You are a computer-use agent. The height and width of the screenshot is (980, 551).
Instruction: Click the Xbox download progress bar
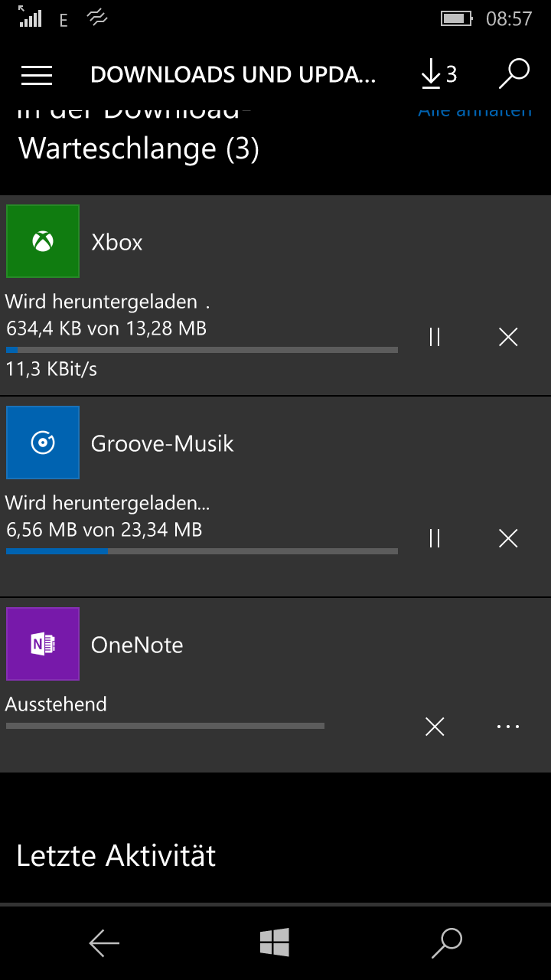click(x=202, y=350)
